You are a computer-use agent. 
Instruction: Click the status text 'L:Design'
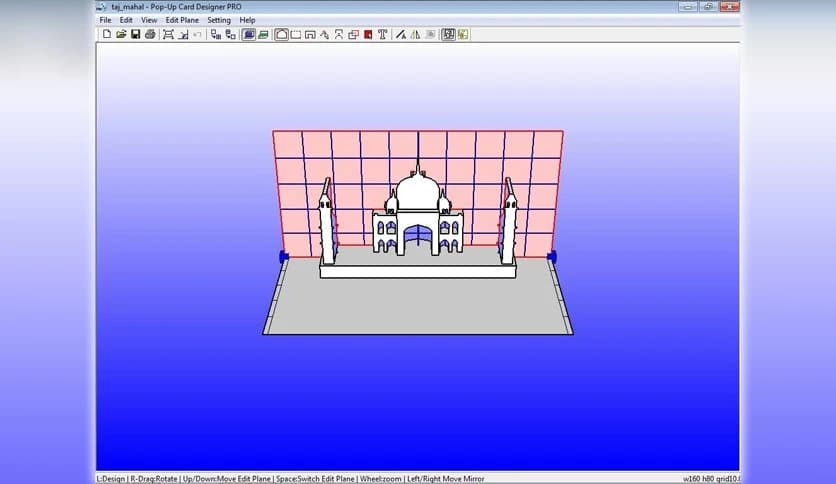[110, 479]
